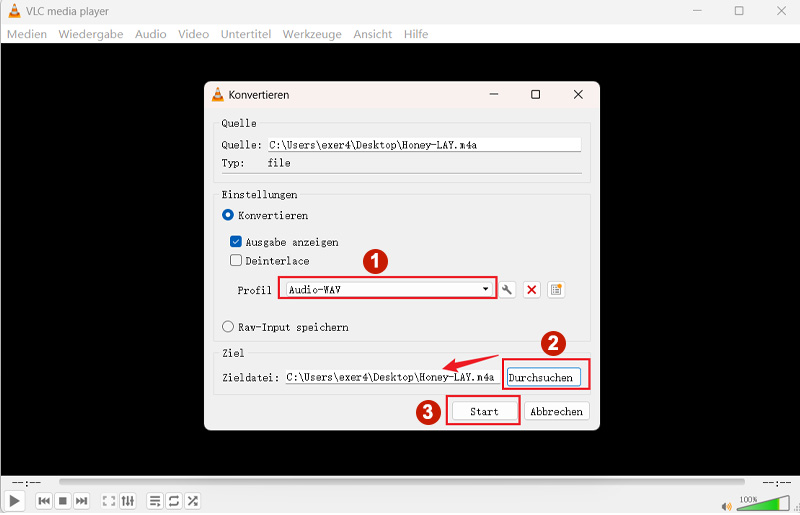Toggle loop/repeat mode icon

[174, 501]
